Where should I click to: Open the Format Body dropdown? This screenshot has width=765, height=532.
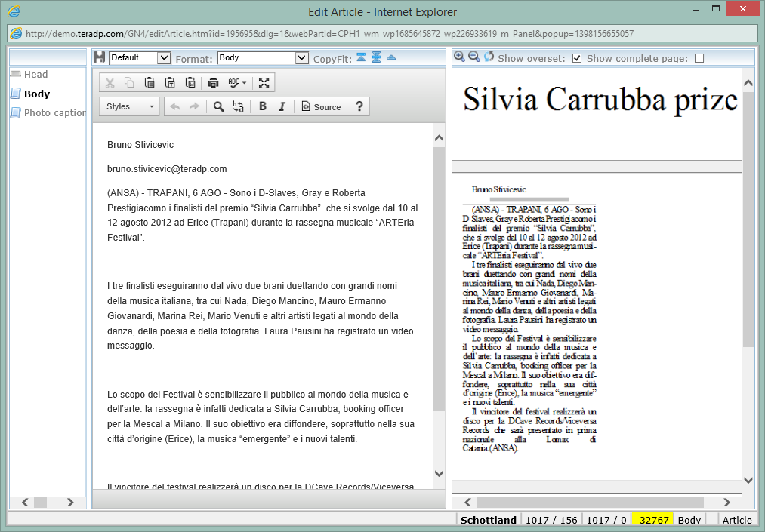(263, 57)
